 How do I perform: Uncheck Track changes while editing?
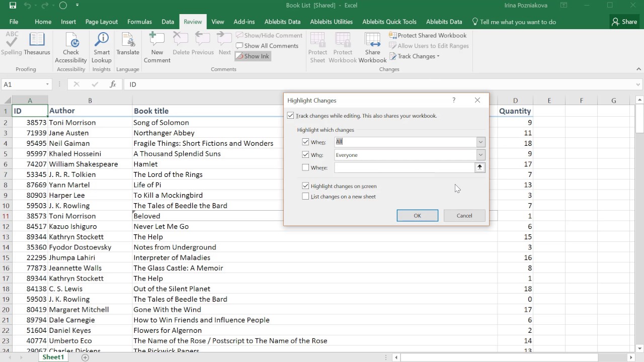(290, 115)
